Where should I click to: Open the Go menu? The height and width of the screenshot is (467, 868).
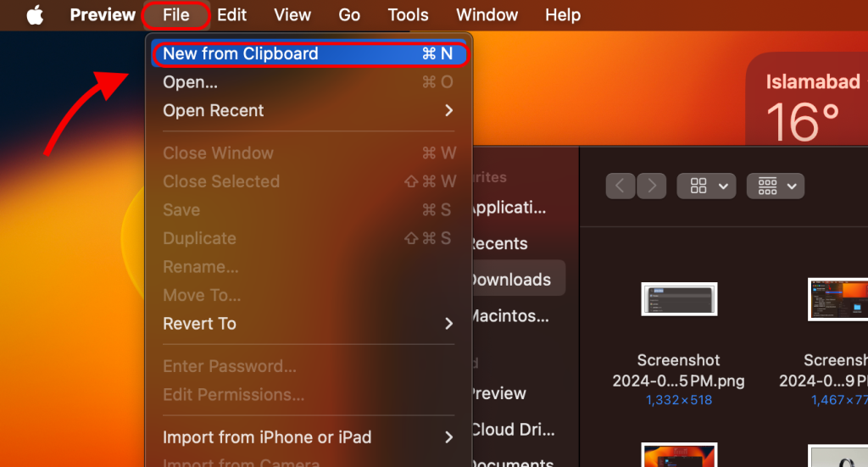[x=349, y=15]
